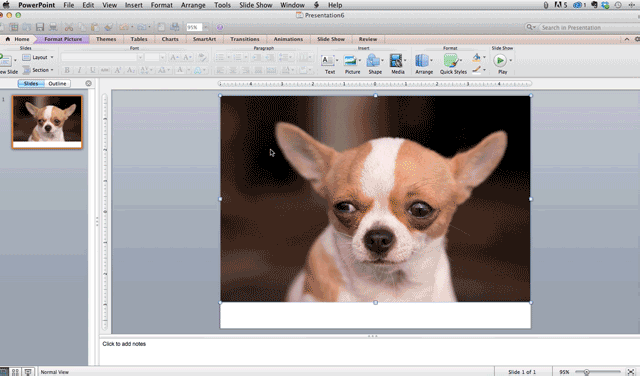
Task: Open the Insert menu
Action: pos(133,5)
